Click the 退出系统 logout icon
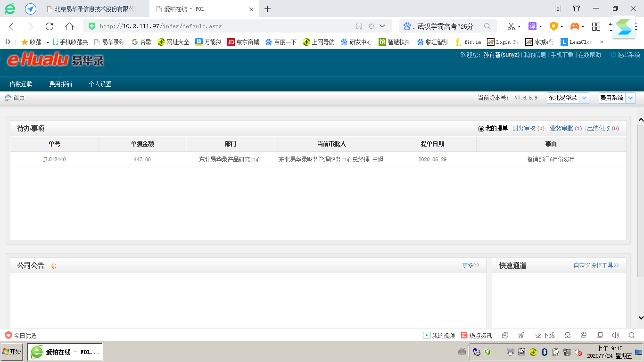 point(613,55)
